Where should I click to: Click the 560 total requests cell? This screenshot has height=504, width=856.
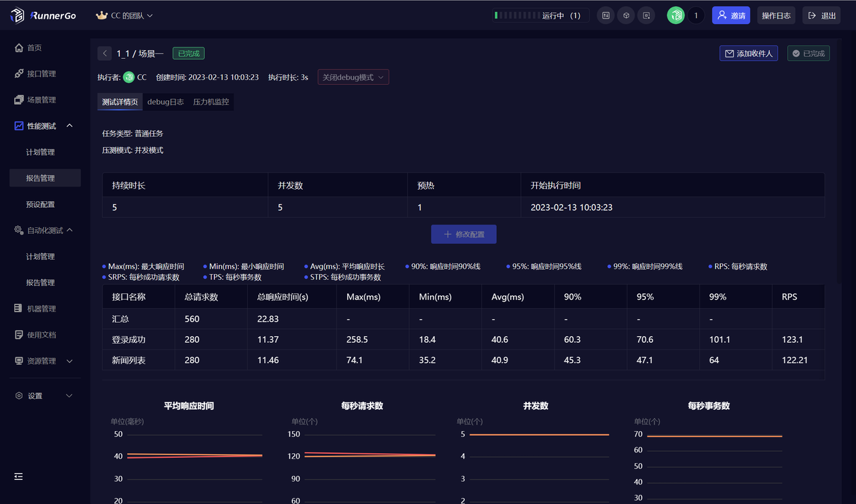click(x=192, y=319)
